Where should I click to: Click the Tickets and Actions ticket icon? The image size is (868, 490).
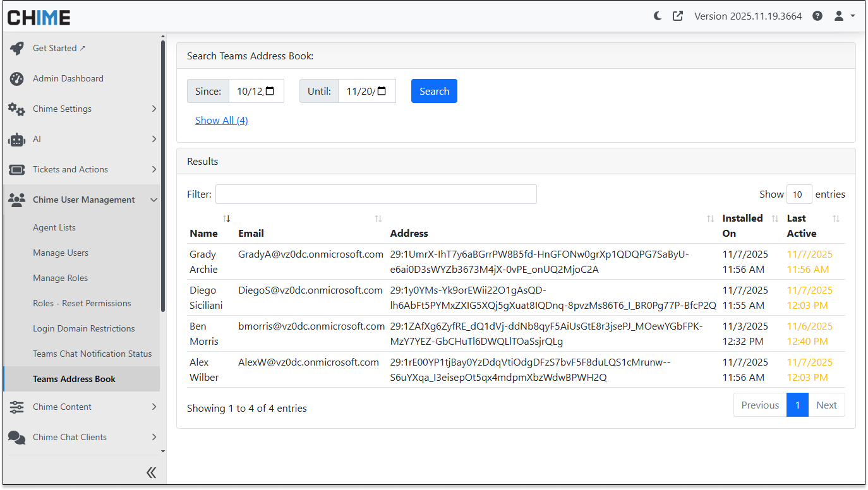point(17,170)
